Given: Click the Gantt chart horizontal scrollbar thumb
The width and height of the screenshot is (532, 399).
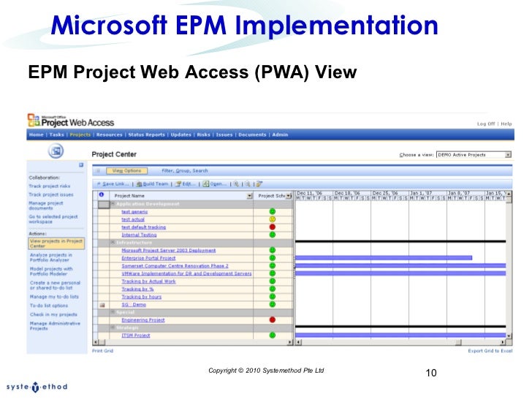Looking at the screenshot, I should (458, 342).
